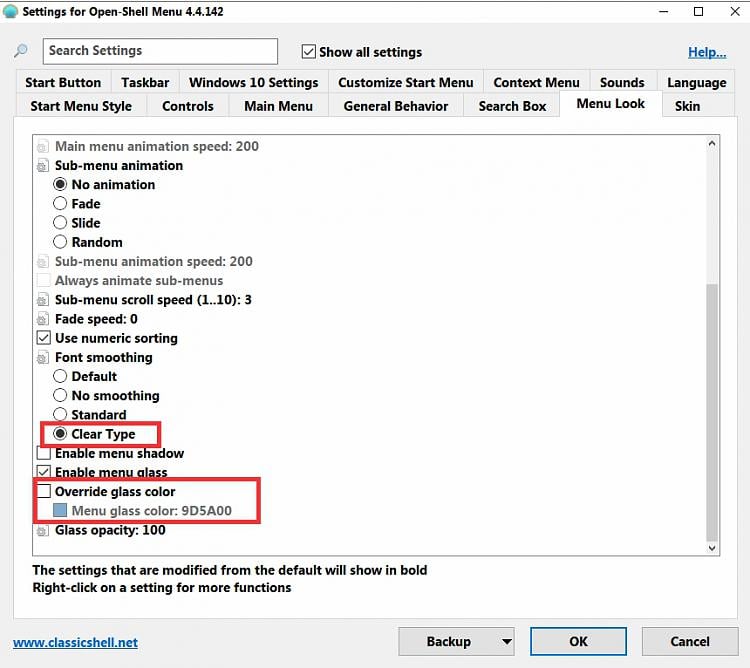Image resolution: width=750 pixels, height=668 pixels.
Task: Switch to the Search Box tab
Action: click(512, 106)
